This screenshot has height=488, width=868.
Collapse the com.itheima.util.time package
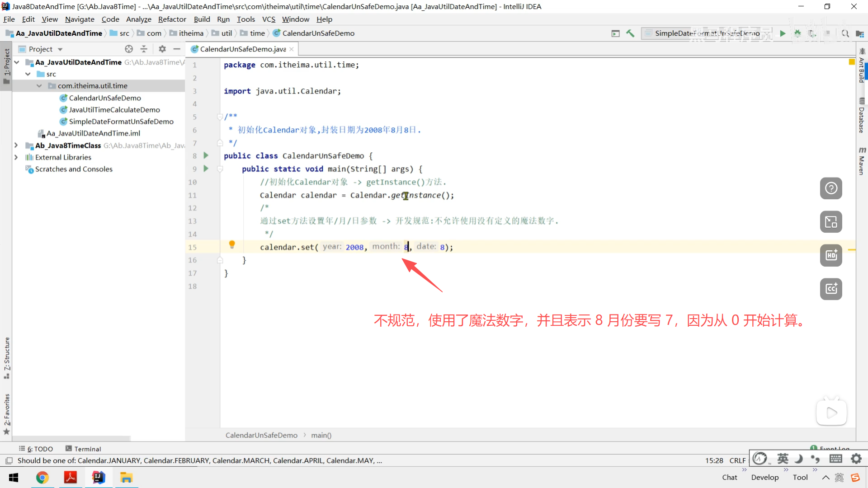[x=39, y=86]
